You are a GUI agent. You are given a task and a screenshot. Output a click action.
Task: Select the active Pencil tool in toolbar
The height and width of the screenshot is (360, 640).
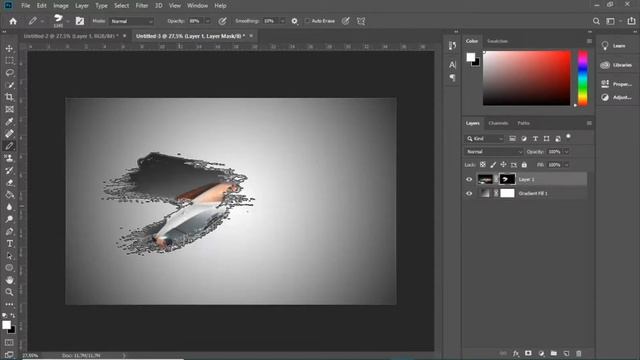(9, 146)
